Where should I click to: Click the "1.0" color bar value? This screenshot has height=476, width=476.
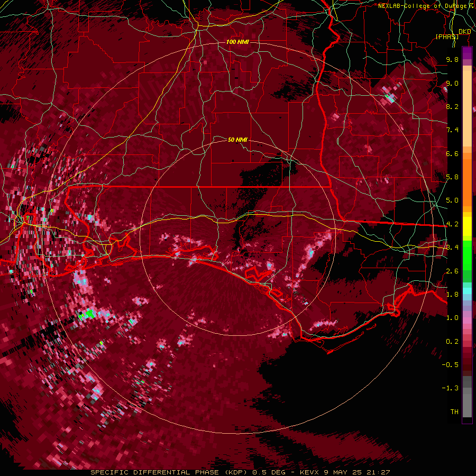click(x=452, y=318)
